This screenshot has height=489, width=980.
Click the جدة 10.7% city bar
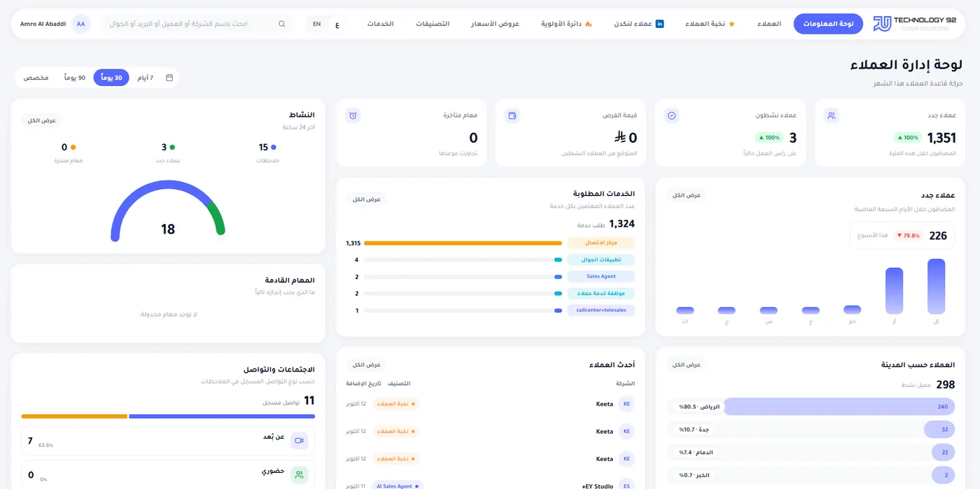click(811, 430)
